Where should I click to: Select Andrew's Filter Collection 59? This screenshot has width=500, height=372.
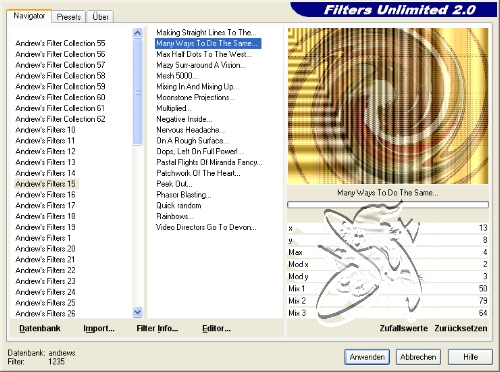coord(60,86)
